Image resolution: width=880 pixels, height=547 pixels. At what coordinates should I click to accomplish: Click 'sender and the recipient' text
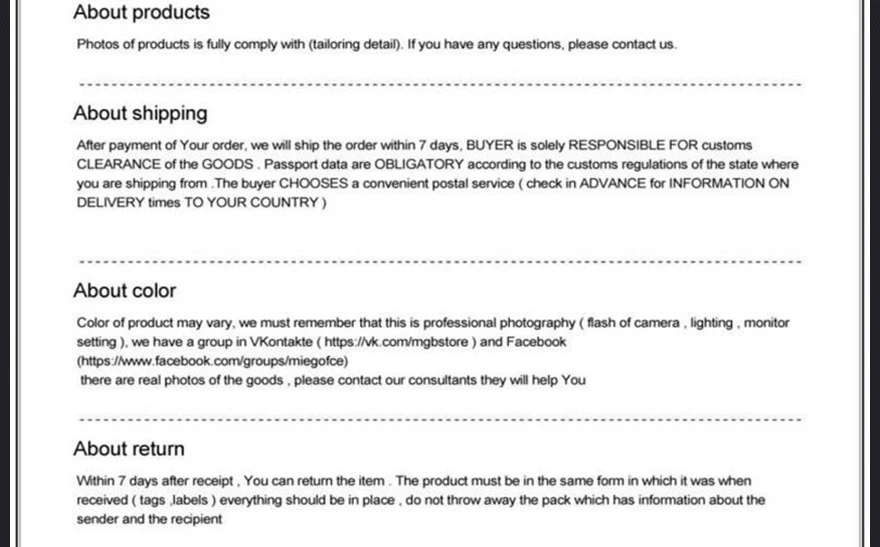(149, 520)
